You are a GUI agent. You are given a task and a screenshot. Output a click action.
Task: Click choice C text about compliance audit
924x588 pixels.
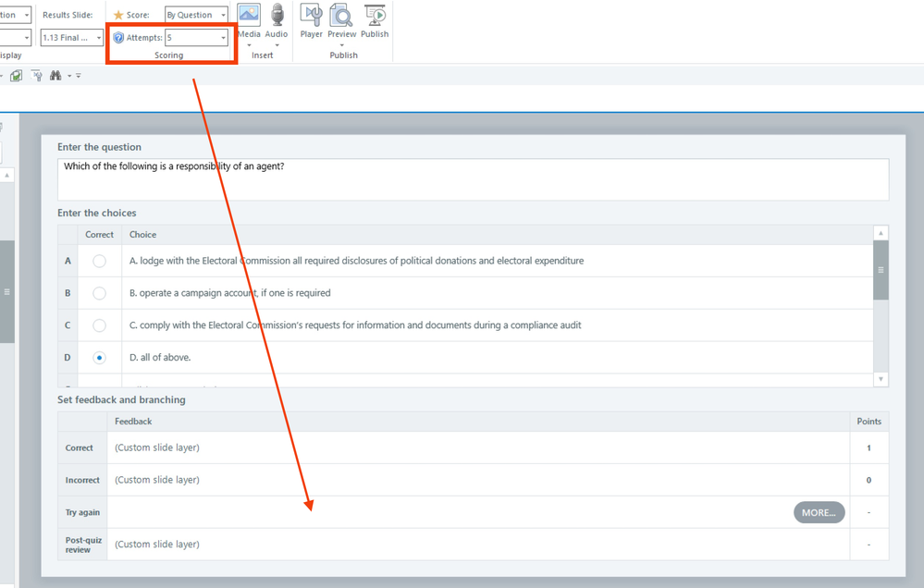coord(355,325)
